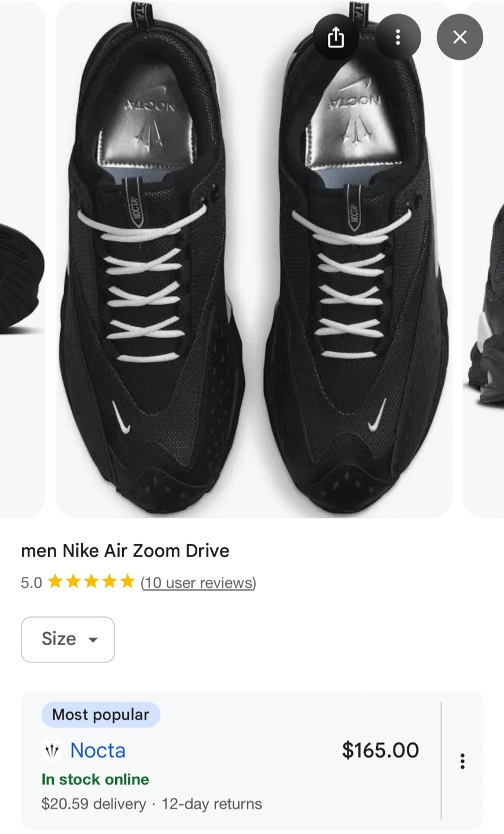Tap the 12-day returns text

coord(212,804)
